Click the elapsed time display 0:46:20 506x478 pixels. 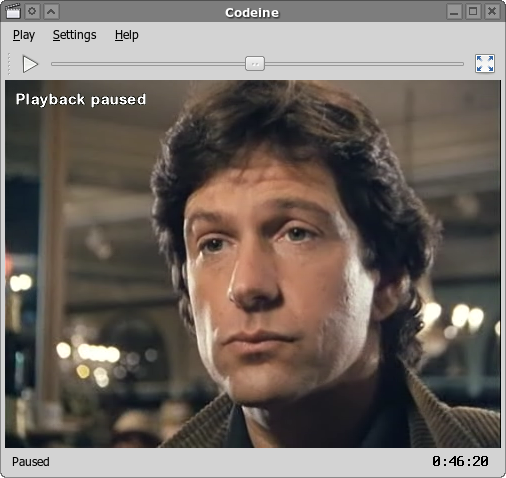pyautogui.click(x=460, y=462)
